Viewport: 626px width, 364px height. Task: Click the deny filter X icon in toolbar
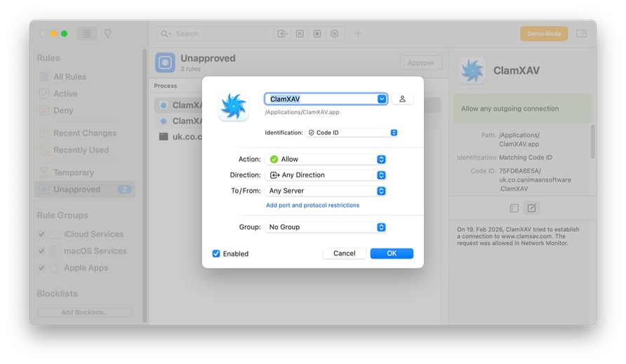[300, 34]
